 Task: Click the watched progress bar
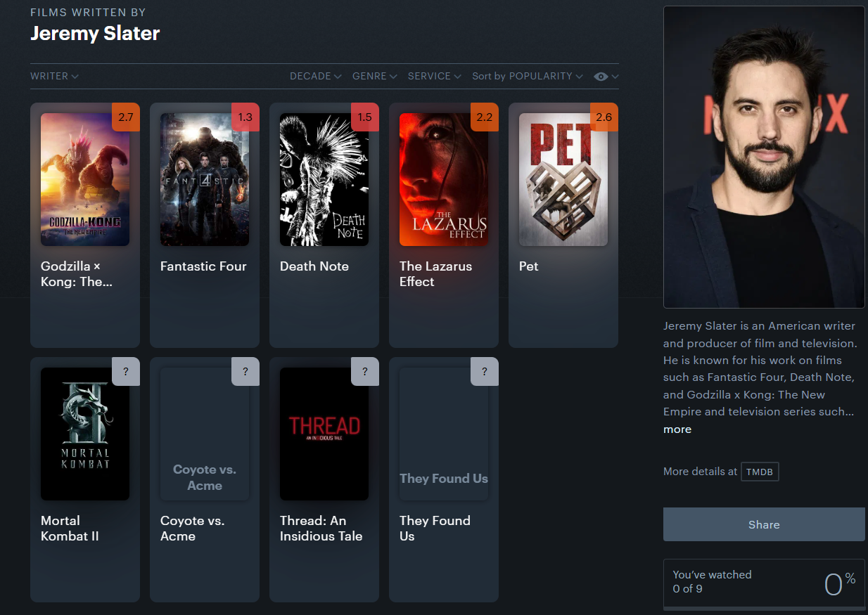764,609
